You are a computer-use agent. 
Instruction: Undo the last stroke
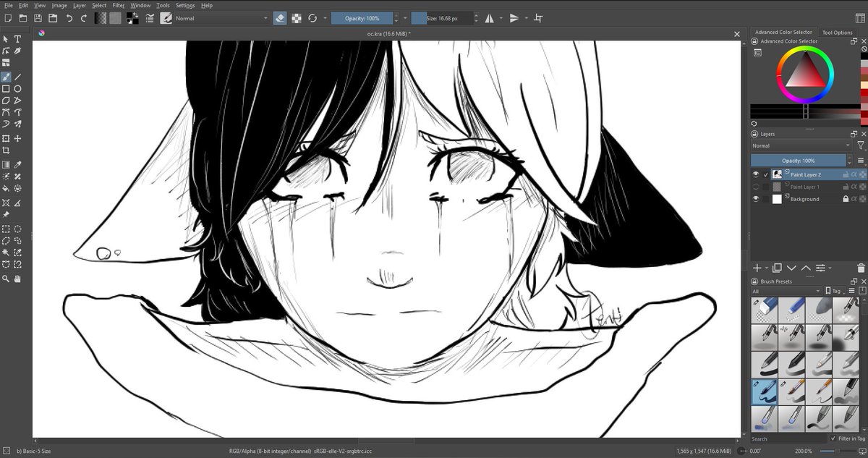pos(69,18)
